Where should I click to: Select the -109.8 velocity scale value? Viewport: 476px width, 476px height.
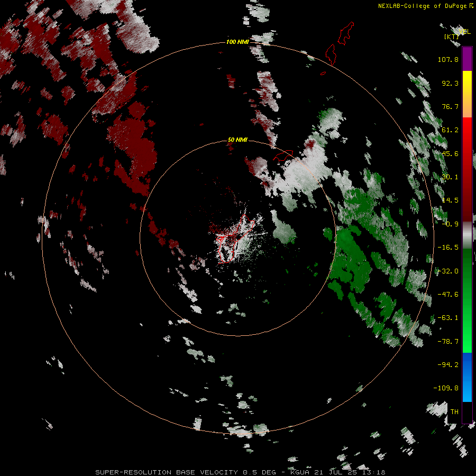[x=446, y=388]
